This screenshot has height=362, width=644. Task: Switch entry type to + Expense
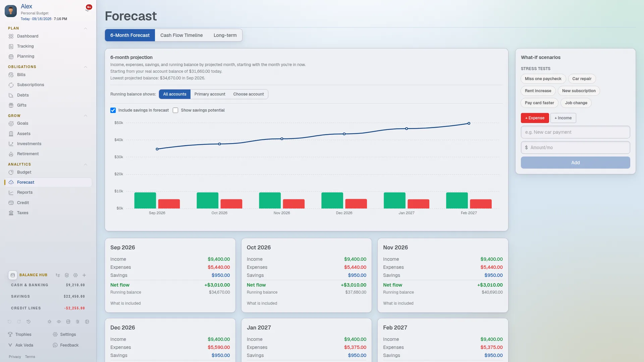pos(535,118)
